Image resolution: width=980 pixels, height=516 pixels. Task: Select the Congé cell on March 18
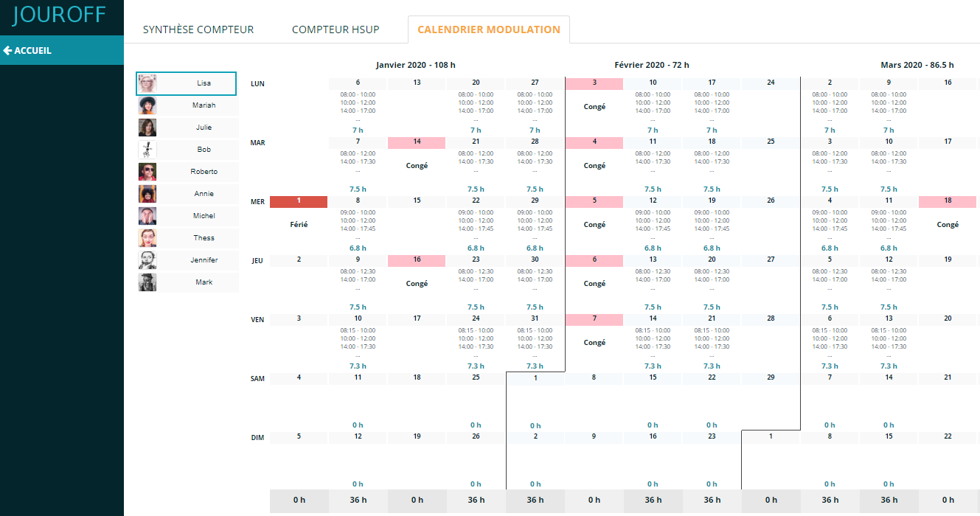948,201
